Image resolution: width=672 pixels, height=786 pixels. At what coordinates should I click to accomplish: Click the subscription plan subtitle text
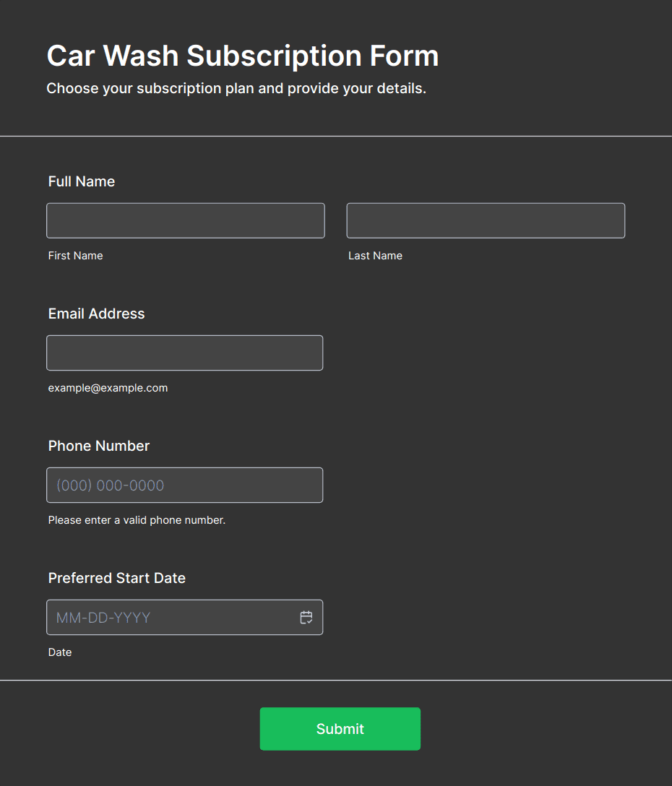236,88
